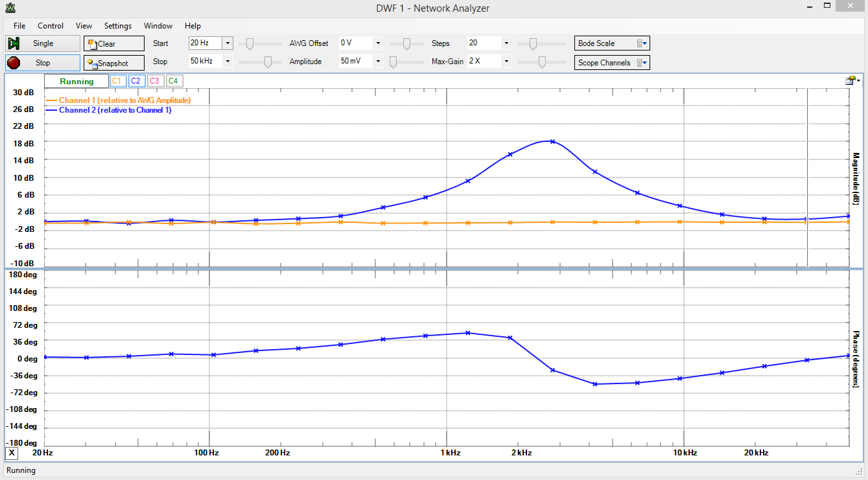Click the Start frequency field showing 20 Hz
868x480 pixels.
coord(205,43)
